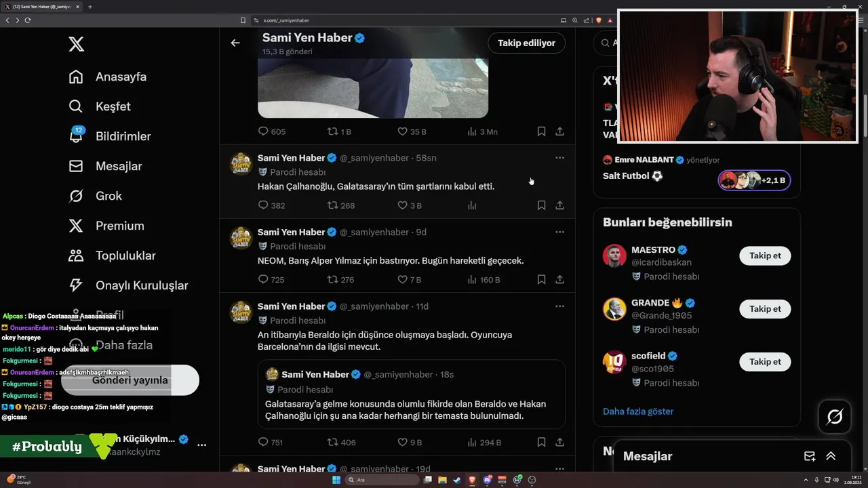The width and height of the screenshot is (868, 488).
Task: Click the back arrow in profile header
Action: (x=235, y=43)
